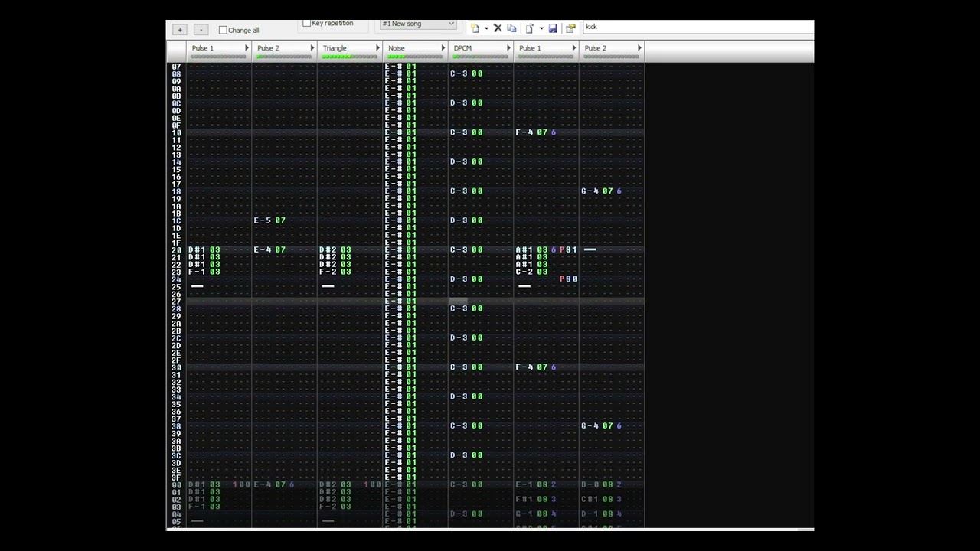Expand effect columns on Noise channel
Image resolution: width=980 pixels, height=551 pixels.
click(x=443, y=48)
